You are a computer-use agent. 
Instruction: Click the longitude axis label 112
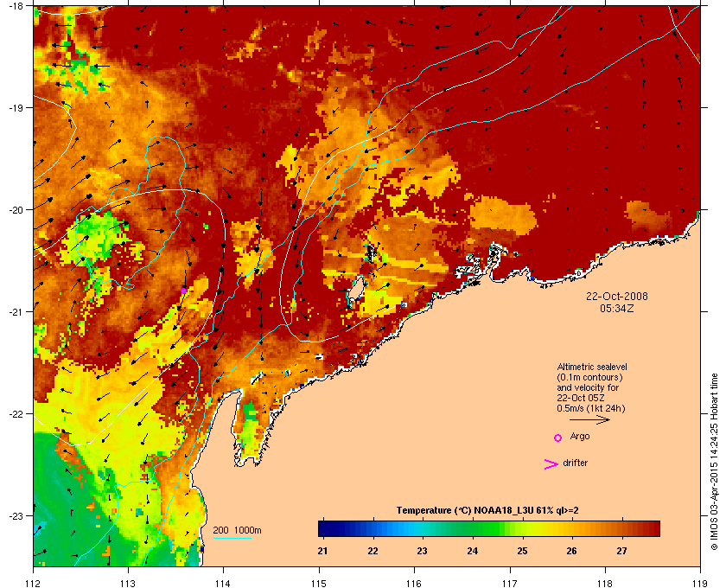(34, 584)
